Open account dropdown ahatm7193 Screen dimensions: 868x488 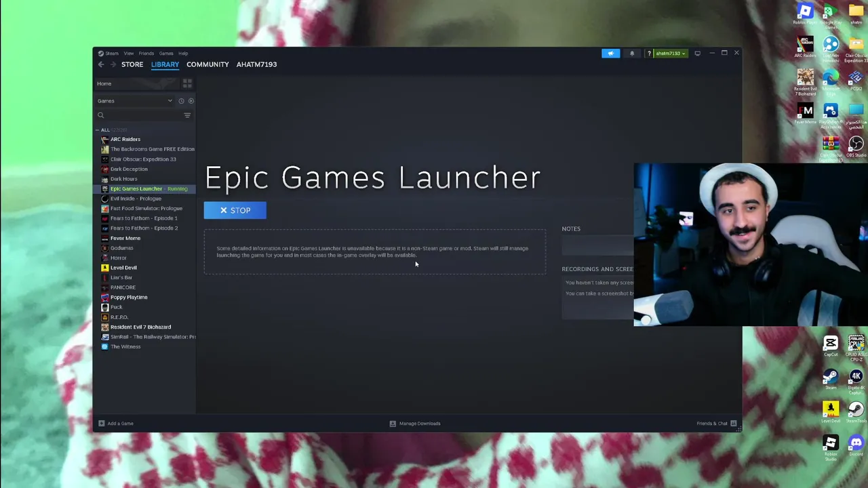(x=671, y=53)
